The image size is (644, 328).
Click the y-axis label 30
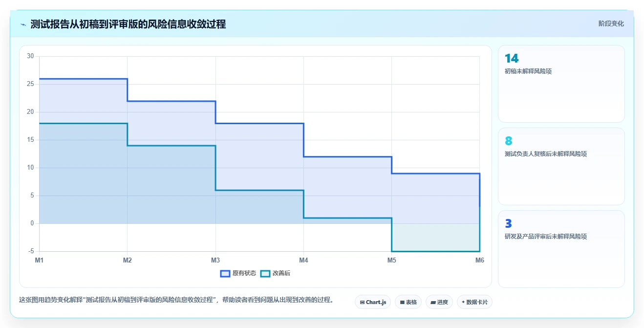point(30,56)
